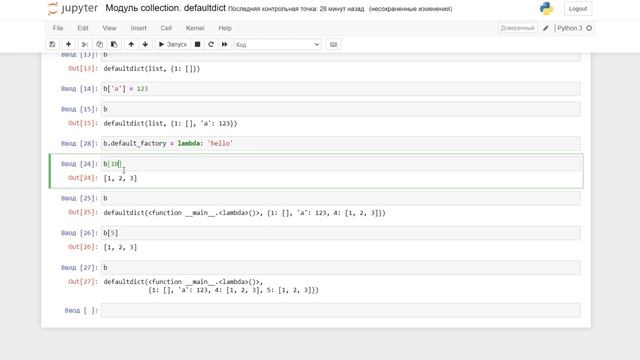The height and width of the screenshot is (360, 640).
Task: Click the Jupyter logo
Action: pyautogui.click(x=73, y=9)
